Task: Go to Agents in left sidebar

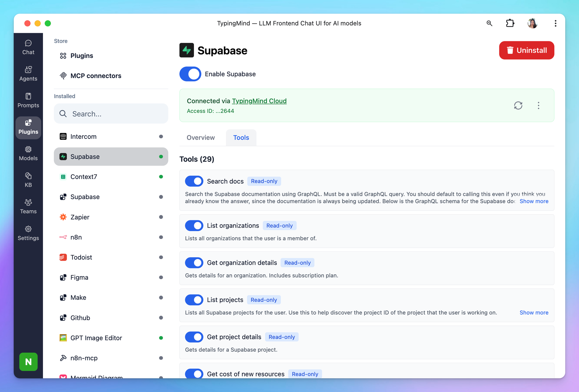Action: (x=28, y=74)
